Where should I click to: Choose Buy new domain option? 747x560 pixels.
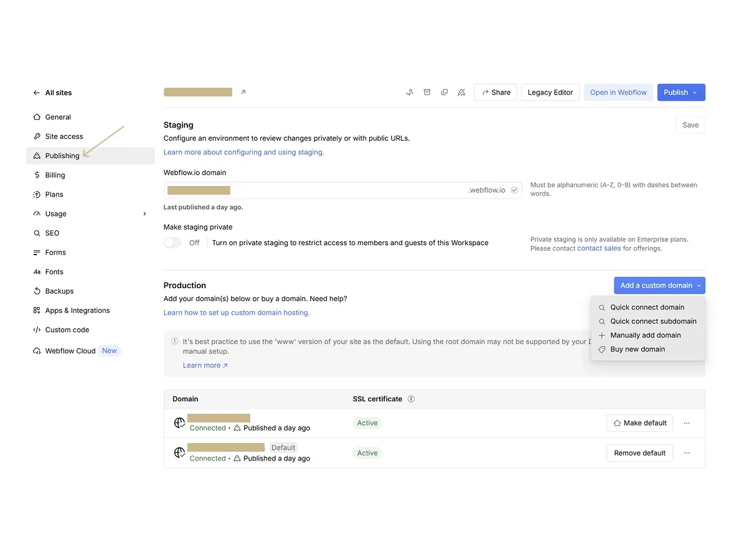pos(648,349)
